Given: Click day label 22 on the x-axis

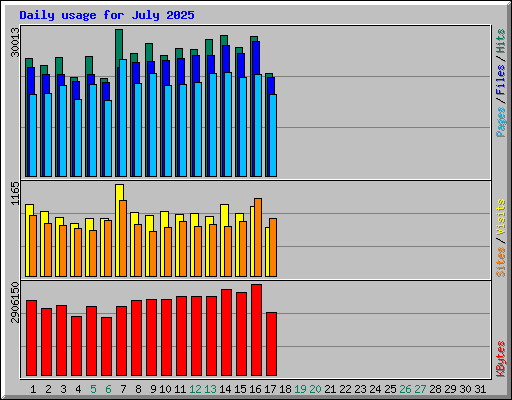Looking at the screenshot, I should [x=345, y=389].
